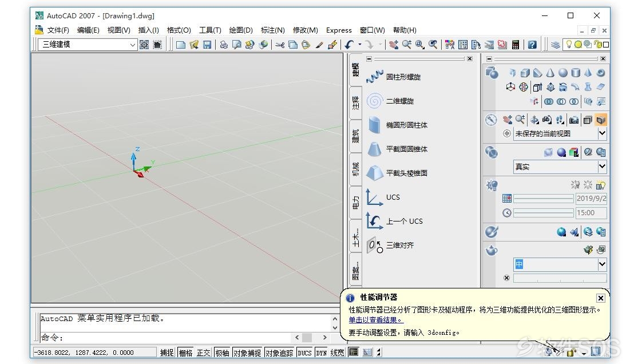
Task: Toggle DUCS in status bar
Action: pos(304,353)
